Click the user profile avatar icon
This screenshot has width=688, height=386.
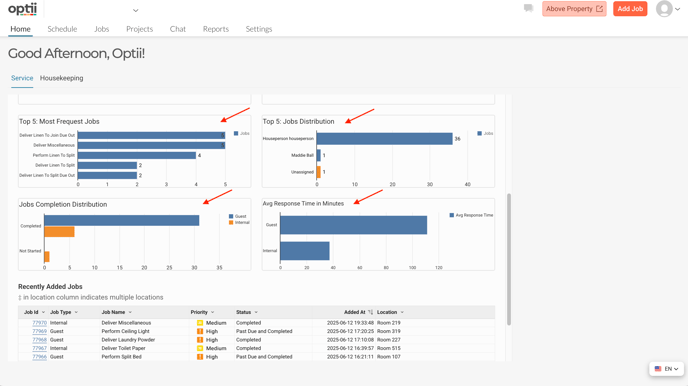tap(664, 9)
